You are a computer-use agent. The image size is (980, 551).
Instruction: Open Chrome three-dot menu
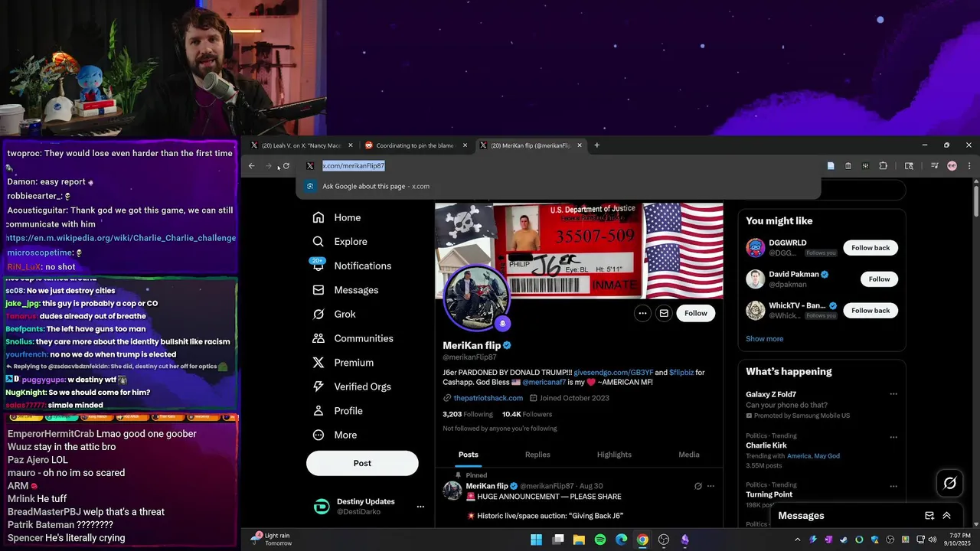tap(969, 165)
